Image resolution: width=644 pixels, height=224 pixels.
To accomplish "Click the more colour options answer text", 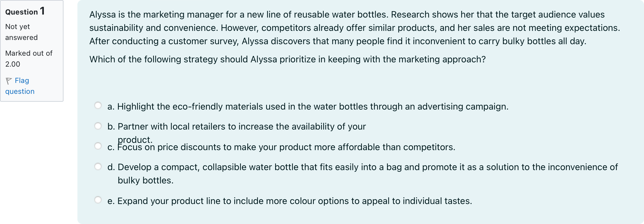I will (290, 201).
